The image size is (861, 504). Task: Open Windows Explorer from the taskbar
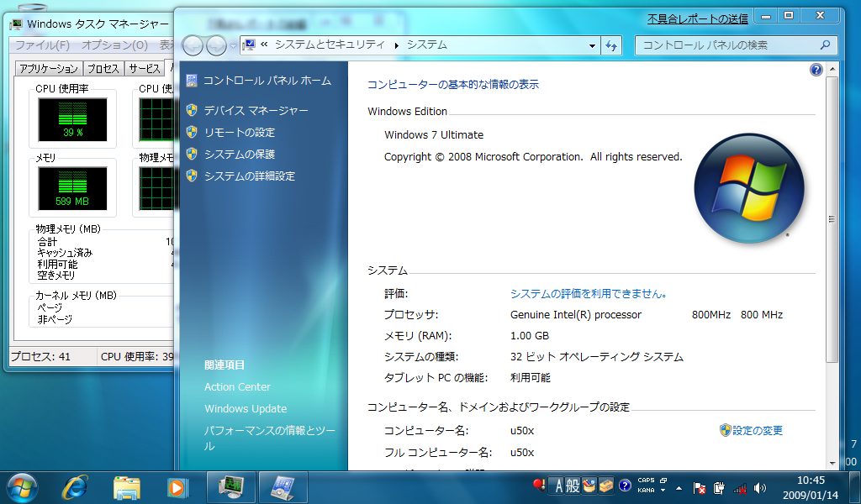(126, 487)
